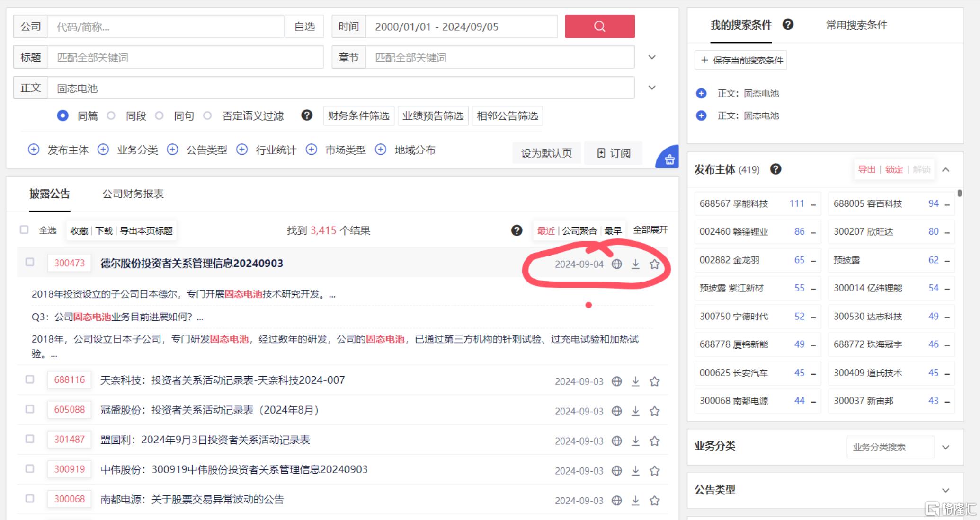Viewport: 980px width, 520px height.
Task: Open globe link for 天奈科技 announcement
Action: click(x=616, y=381)
